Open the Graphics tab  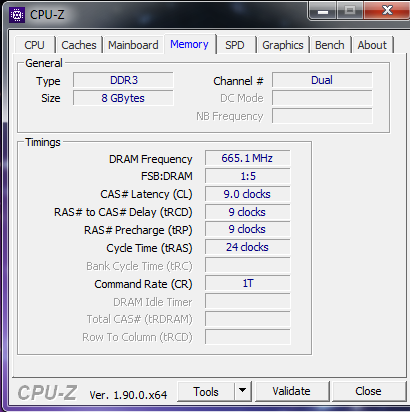pyautogui.click(x=283, y=45)
